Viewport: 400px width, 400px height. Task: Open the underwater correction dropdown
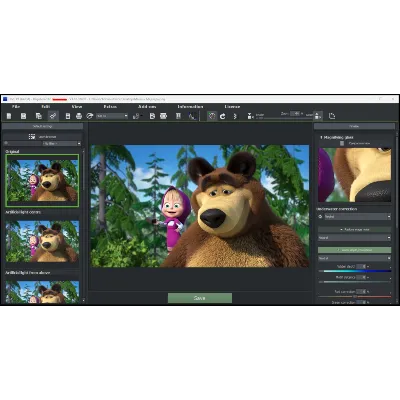pyautogui.click(x=357, y=217)
